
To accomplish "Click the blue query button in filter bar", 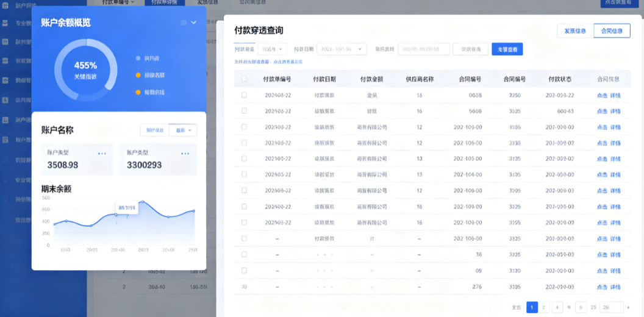I will pyautogui.click(x=507, y=49).
